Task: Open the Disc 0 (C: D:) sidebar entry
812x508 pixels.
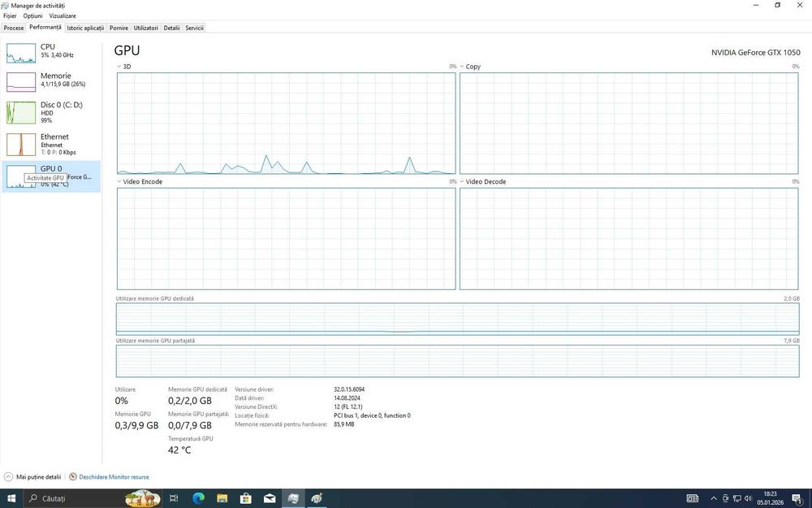Action: 50,112
